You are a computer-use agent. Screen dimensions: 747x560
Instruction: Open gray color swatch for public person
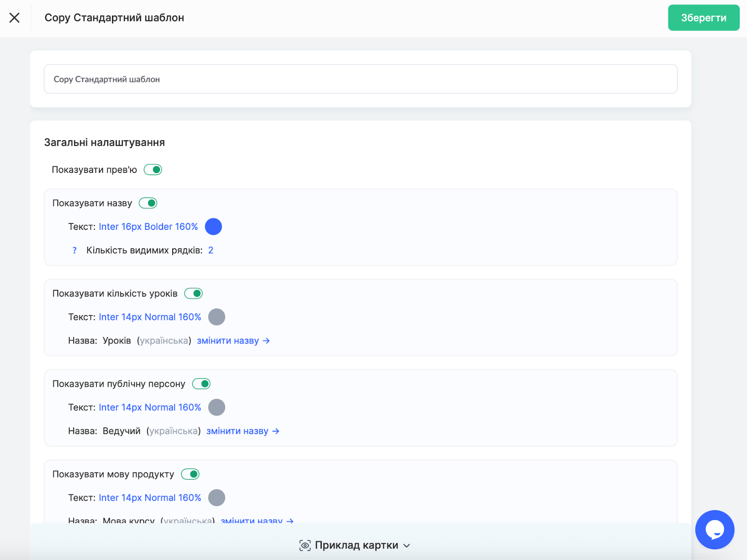pos(217,407)
